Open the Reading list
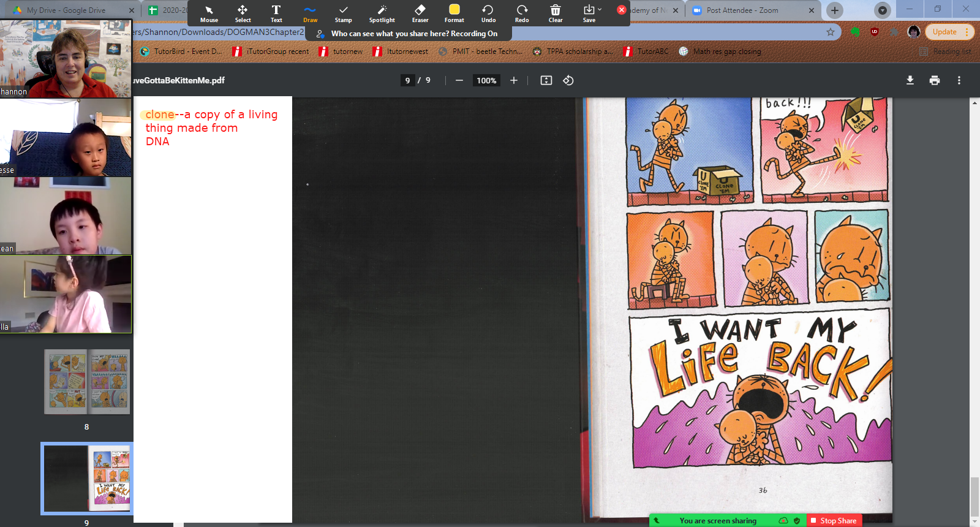Screen dimensions: 980x527 [x=946, y=51]
